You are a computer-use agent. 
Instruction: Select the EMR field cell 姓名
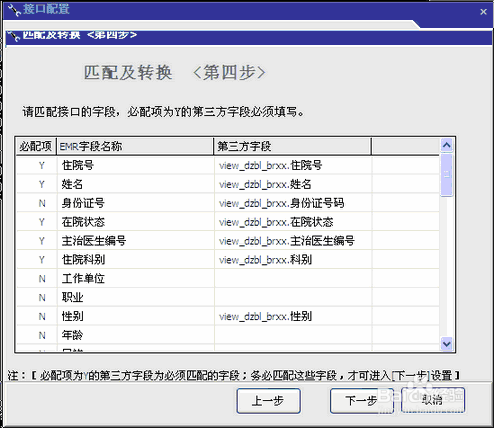136,184
